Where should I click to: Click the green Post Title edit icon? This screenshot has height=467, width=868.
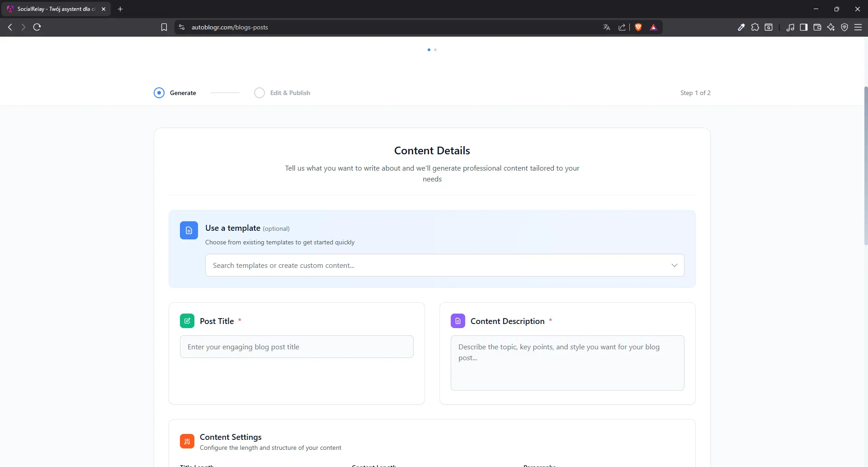(x=187, y=321)
